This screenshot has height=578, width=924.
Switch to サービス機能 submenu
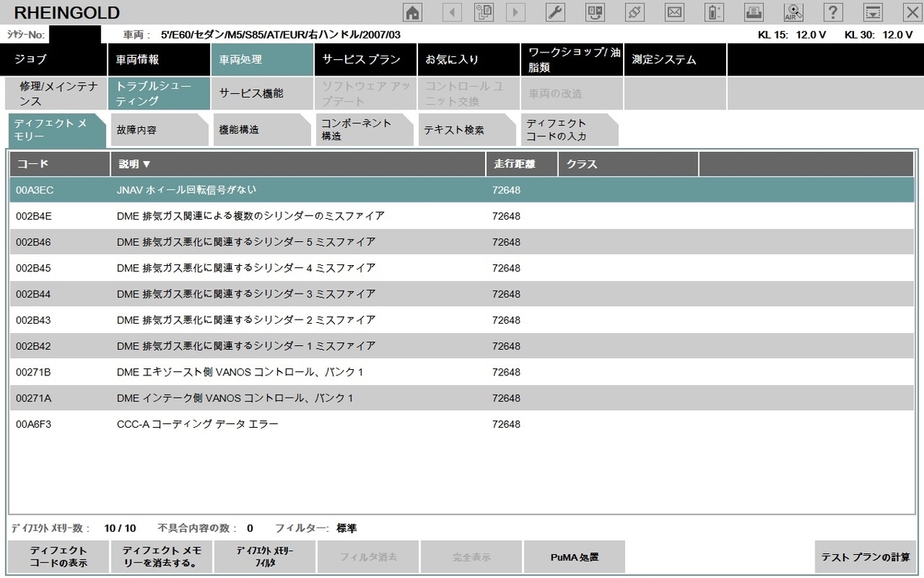click(262, 93)
